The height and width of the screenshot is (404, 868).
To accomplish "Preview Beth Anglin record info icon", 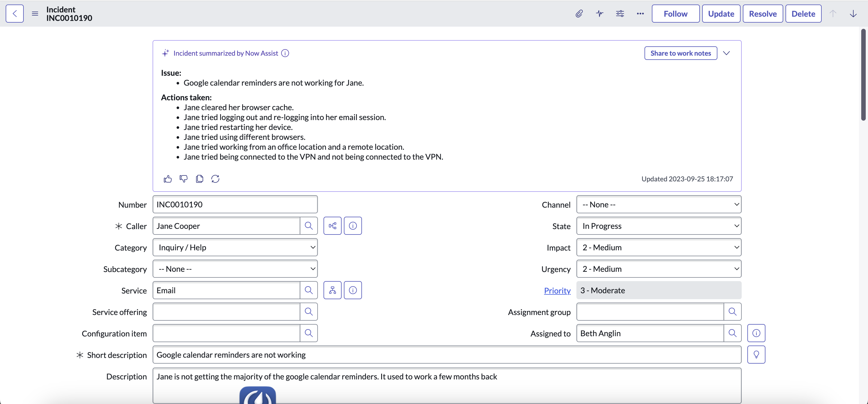I will [x=756, y=333].
